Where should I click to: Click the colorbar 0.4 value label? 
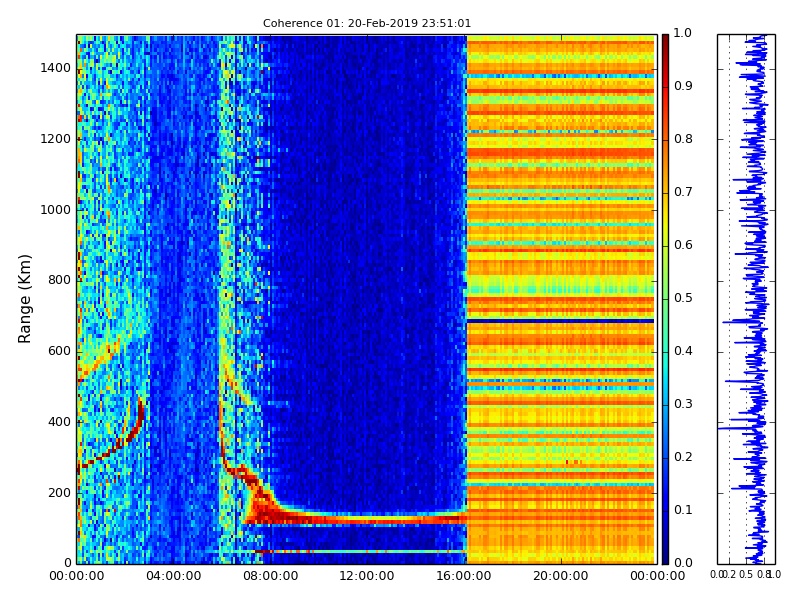coord(683,351)
